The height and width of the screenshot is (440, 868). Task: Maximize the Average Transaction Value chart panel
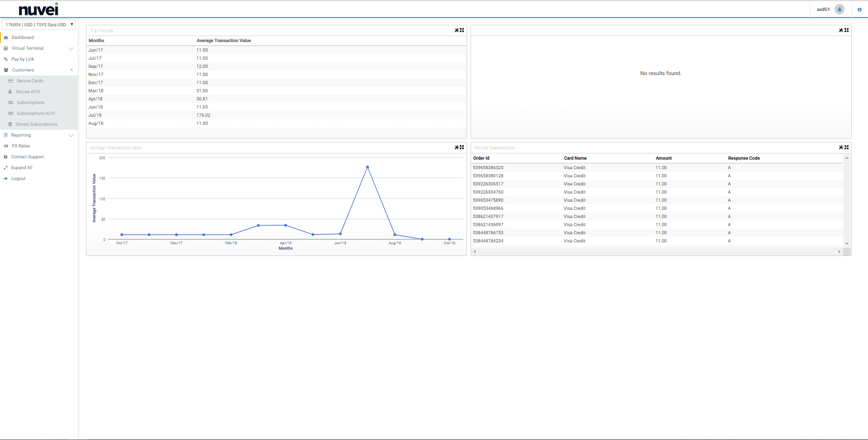pyautogui.click(x=462, y=147)
